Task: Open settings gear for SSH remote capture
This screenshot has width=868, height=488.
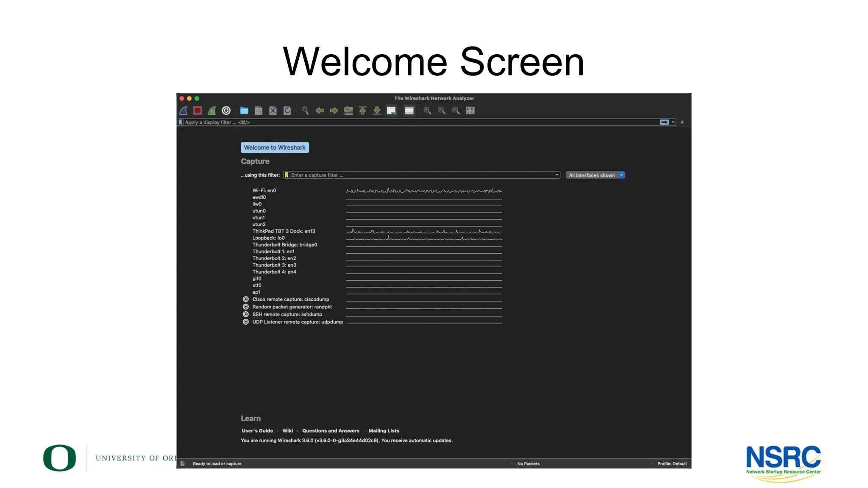Action: (246, 314)
